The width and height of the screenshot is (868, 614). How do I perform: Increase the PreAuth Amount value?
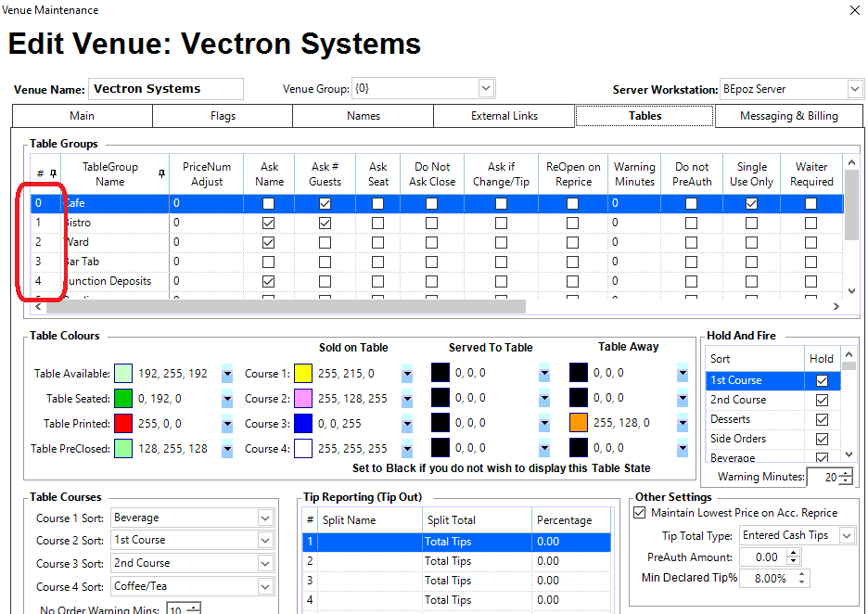tap(793, 554)
